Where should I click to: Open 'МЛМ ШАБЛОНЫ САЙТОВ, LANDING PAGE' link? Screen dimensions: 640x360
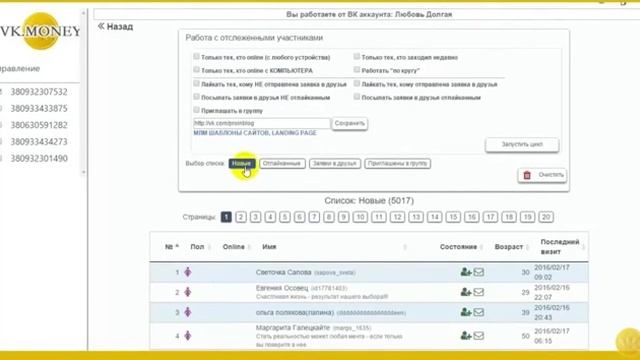click(255, 133)
